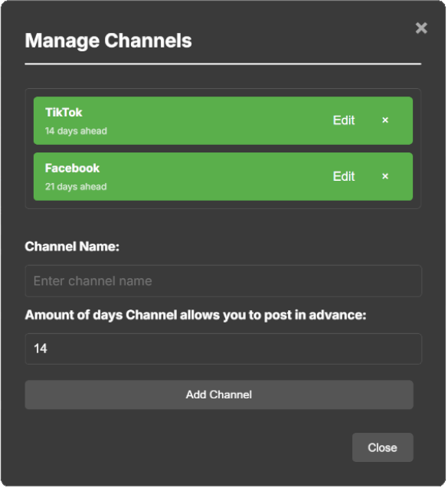Image resolution: width=448 pixels, height=488 pixels.
Task: Click the dark gap between TikTok and Facebook rows
Action: (223, 149)
